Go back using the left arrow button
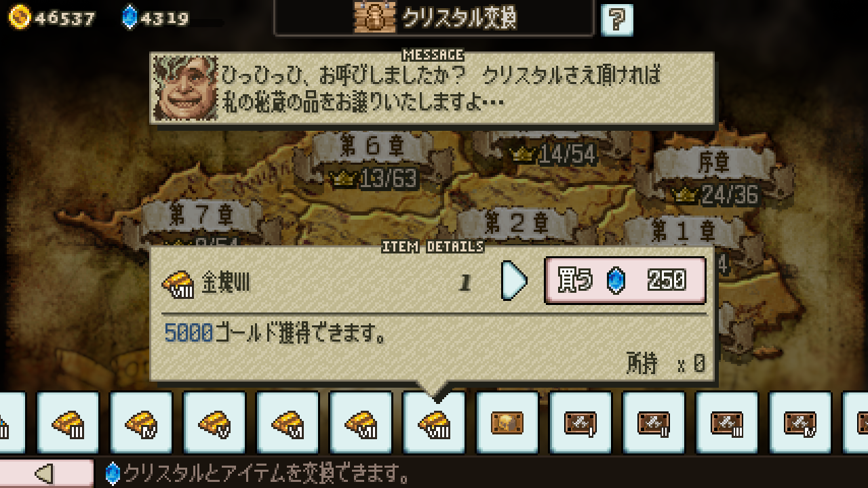The height and width of the screenshot is (488, 868). (x=46, y=473)
